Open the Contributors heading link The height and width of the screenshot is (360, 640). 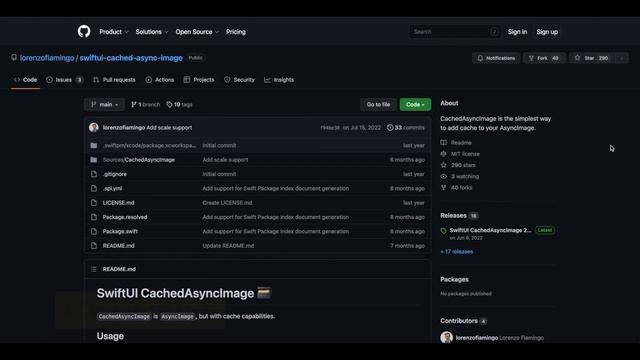pyautogui.click(x=459, y=321)
